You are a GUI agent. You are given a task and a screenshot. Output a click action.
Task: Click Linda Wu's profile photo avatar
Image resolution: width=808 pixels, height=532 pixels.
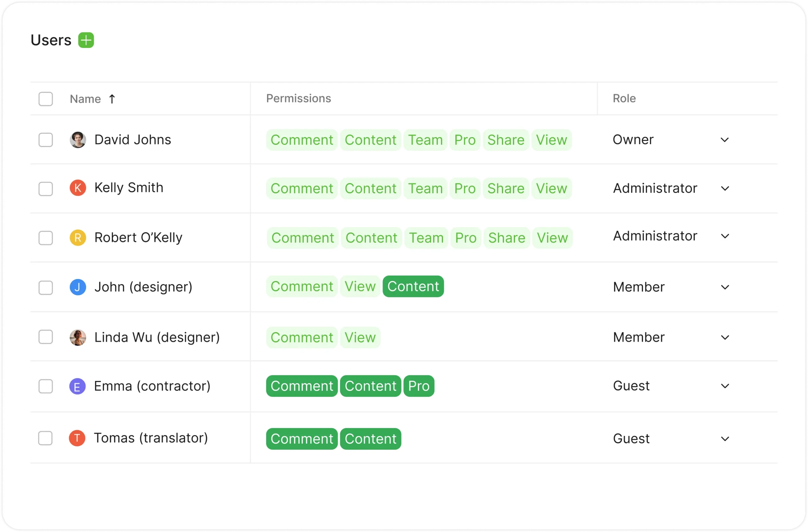tap(78, 337)
